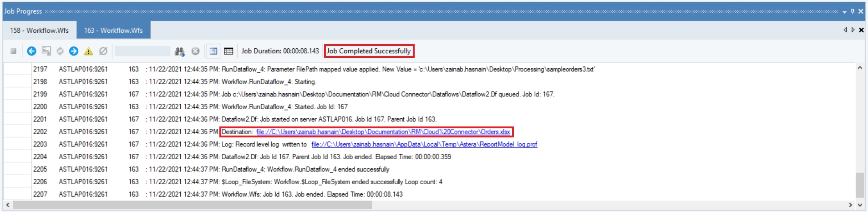Click the grey refresh arrows icon
The width and height of the screenshot is (868, 212).
(60, 51)
